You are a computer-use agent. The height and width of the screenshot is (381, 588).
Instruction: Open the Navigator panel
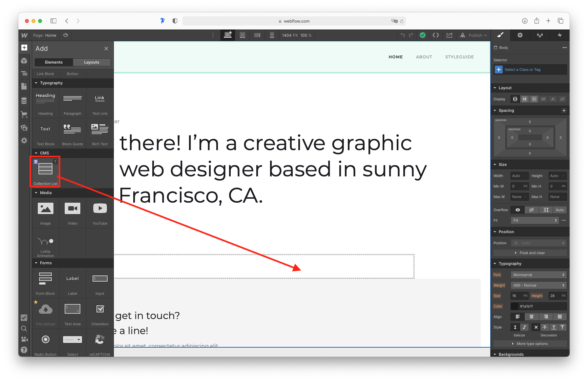24,73
